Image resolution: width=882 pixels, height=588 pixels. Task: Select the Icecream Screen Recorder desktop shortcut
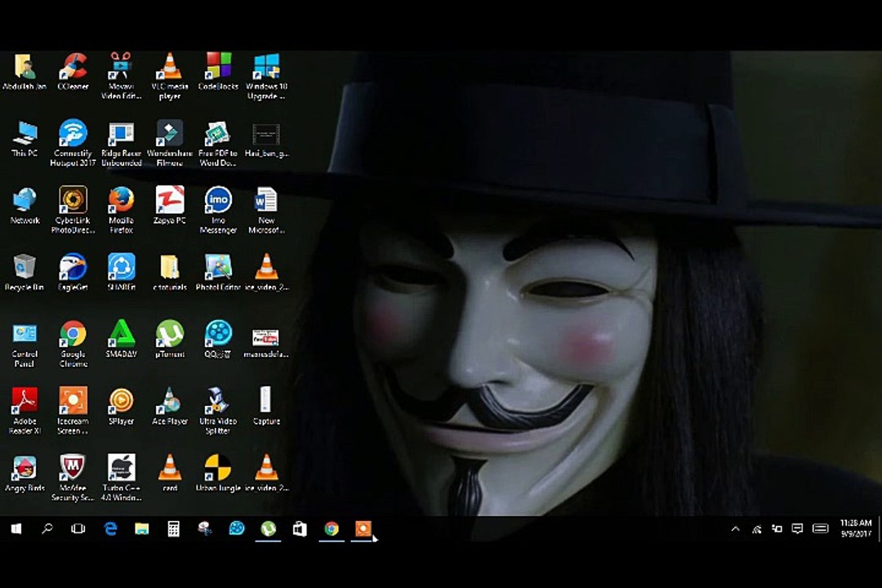coord(73,411)
